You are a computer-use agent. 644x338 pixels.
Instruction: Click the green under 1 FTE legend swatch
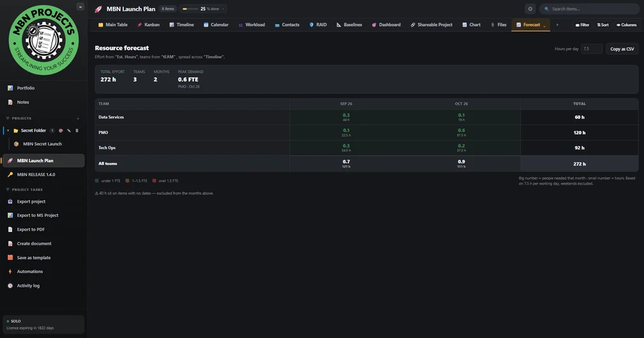pos(97,181)
